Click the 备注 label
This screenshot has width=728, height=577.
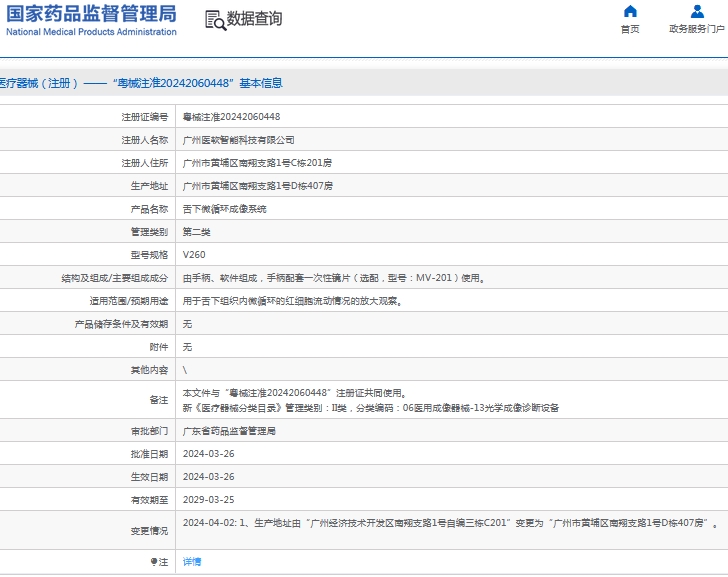pos(158,400)
